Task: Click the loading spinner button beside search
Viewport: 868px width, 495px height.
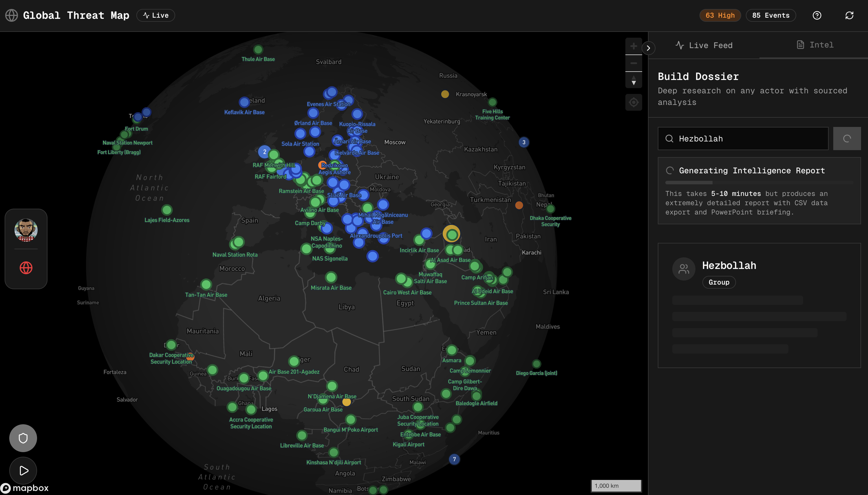Action: 847,138
